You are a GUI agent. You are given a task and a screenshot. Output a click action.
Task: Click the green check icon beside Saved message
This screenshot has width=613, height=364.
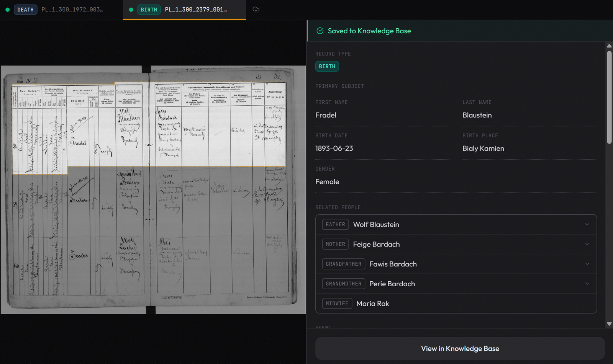[x=320, y=31]
